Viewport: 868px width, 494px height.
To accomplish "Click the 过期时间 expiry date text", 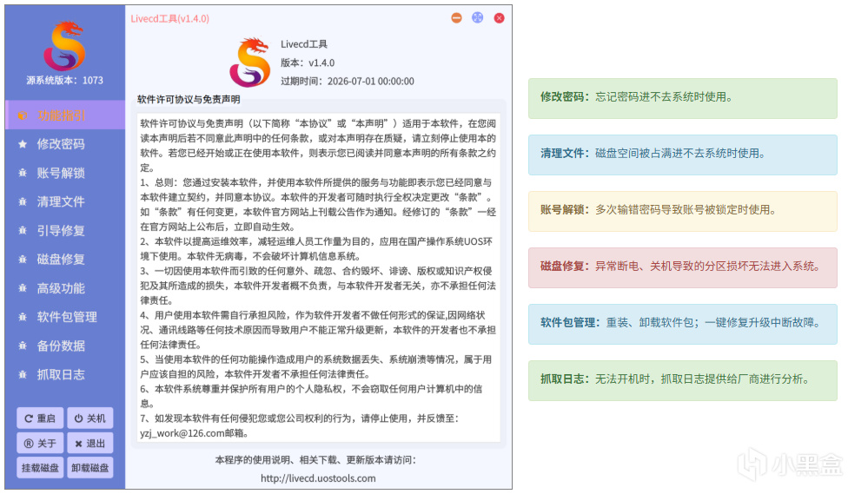I will tap(347, 82).
